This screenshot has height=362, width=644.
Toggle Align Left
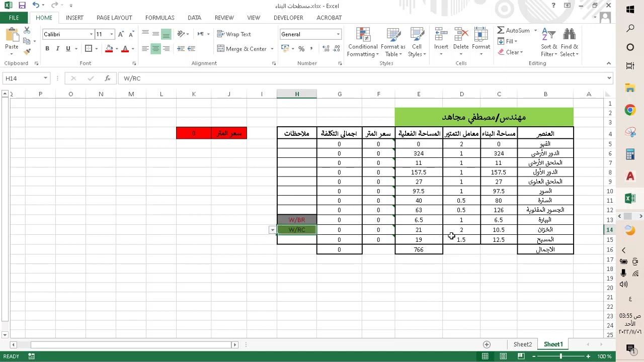[x=145, y=49]
